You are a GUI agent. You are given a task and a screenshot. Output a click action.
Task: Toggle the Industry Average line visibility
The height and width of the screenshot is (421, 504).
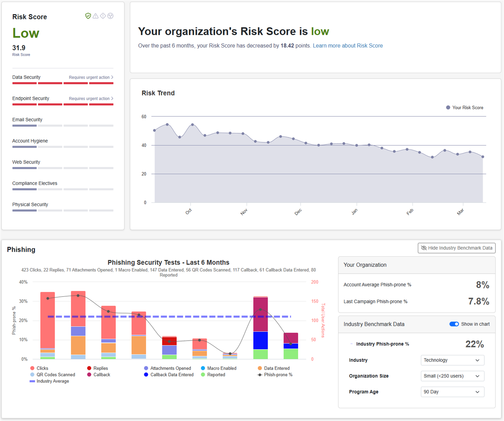(32, 381)
